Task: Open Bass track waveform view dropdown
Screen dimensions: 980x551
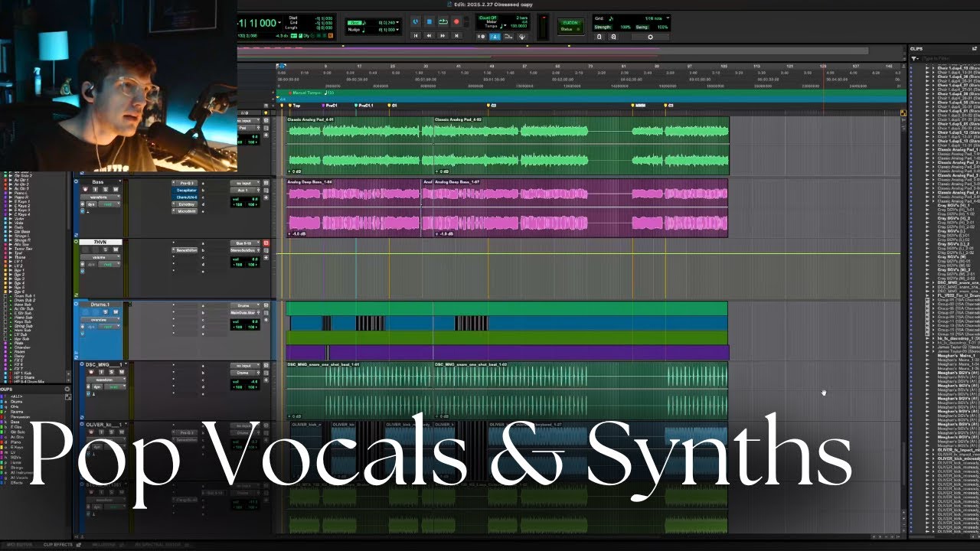Action: coord(100,197)
